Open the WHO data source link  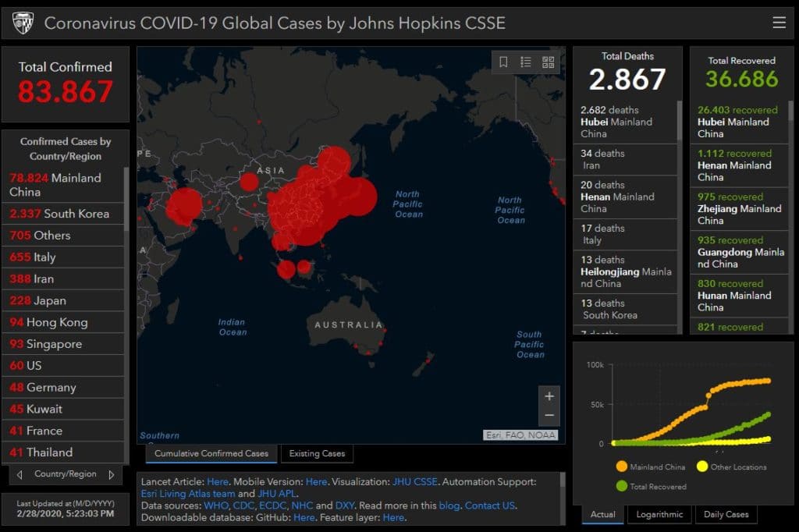pos(216,505)
